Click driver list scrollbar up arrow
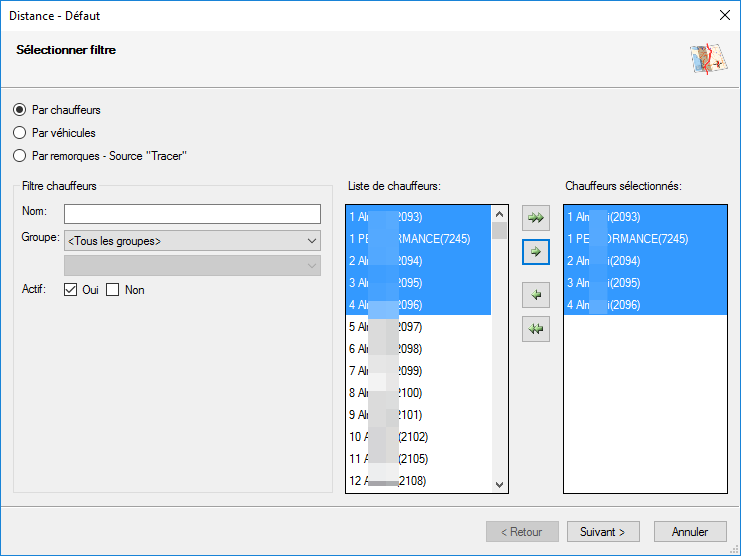This screenshot has width=741, height=556. [499, 214]
